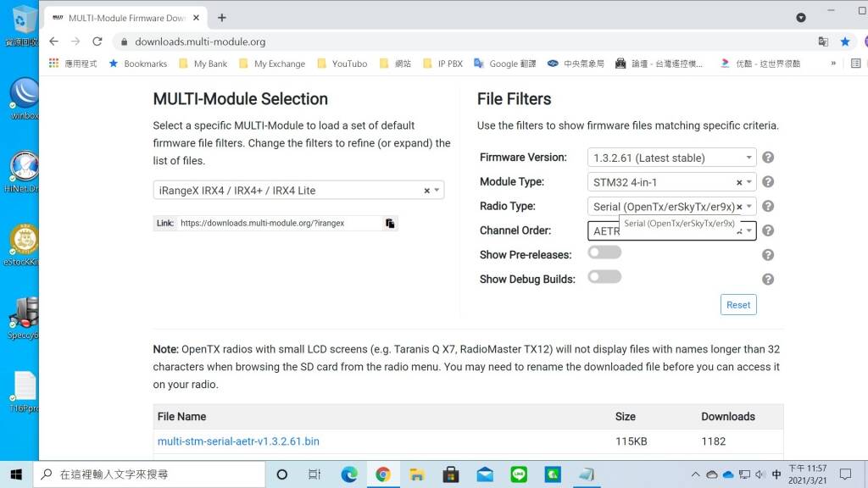Open the Chrome profile dropdown circle icon
Viewport: 868px width, 488px height.
pyautogui.click(x=801, y=18)
